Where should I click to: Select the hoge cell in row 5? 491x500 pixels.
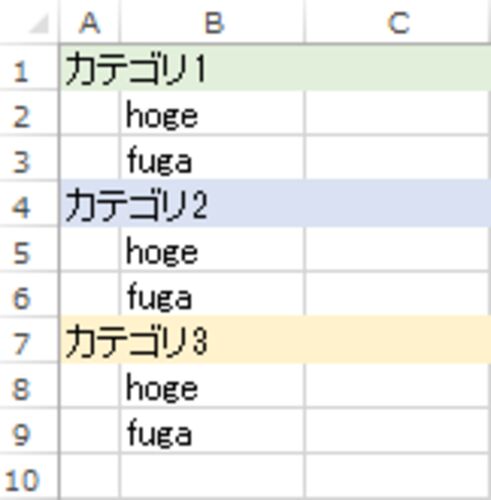point(212,250)
